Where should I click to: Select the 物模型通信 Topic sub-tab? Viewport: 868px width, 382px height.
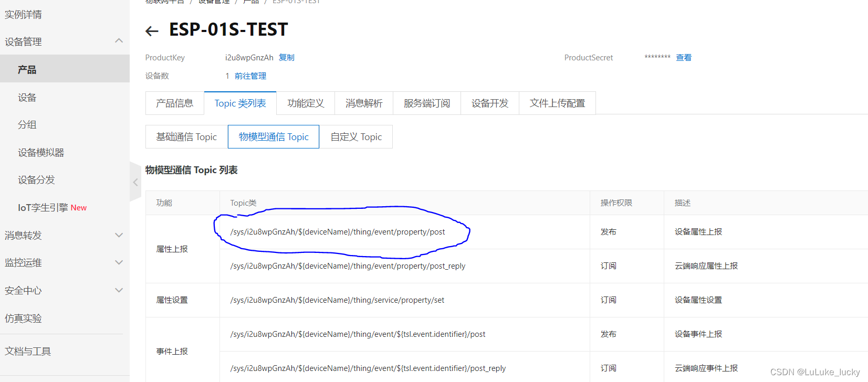click(274, 137)
